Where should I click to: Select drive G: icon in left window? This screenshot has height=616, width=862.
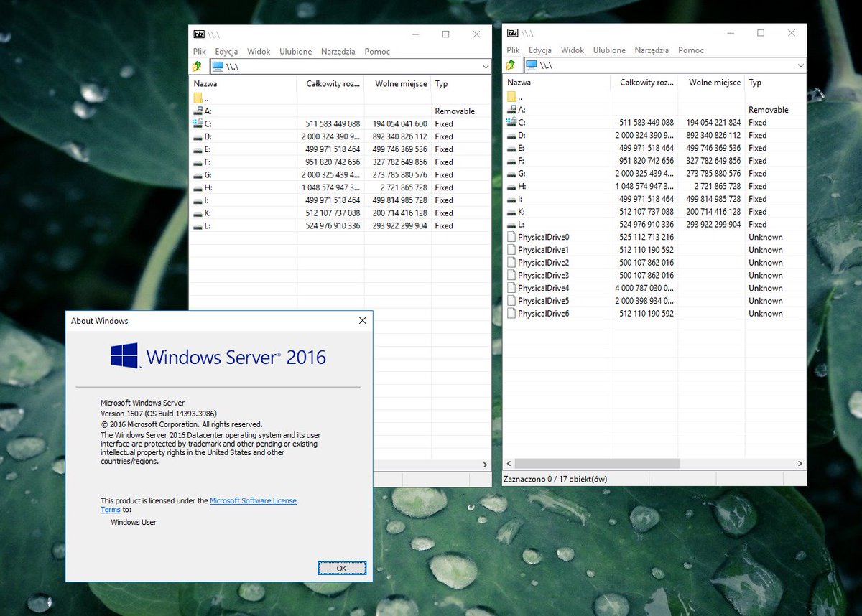coord(198,174)
